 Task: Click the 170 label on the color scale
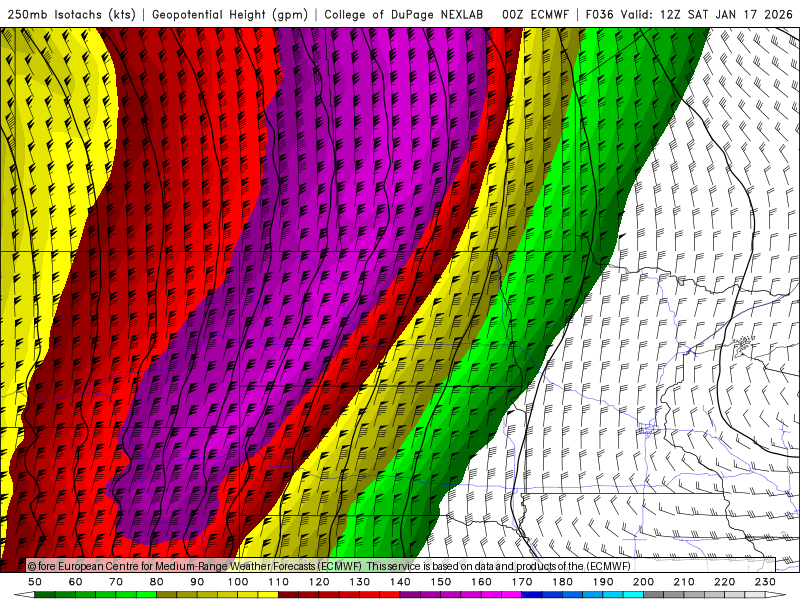(x=522, y=582)
